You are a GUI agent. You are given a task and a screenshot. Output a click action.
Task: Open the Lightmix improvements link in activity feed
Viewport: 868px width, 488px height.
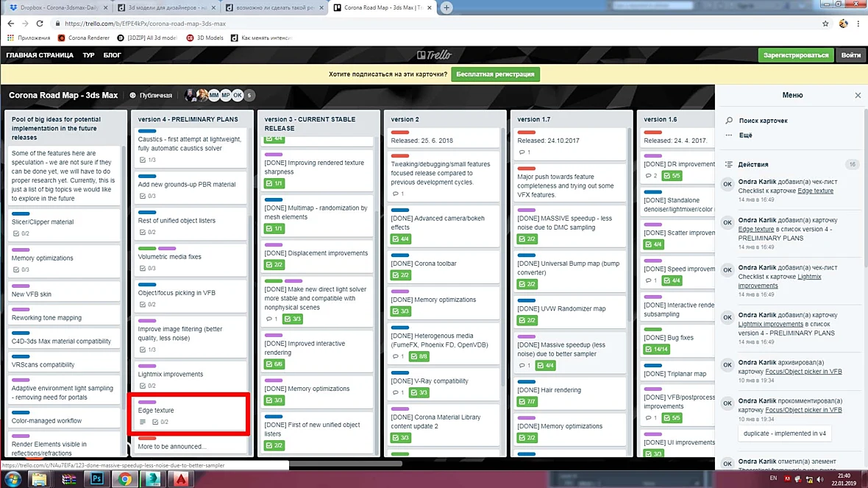(771, 324)
